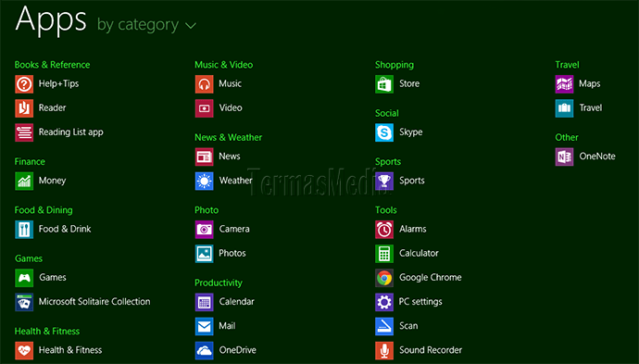Open the PC settings gear icon
This screenshot has width=639, height=364.
384,303
